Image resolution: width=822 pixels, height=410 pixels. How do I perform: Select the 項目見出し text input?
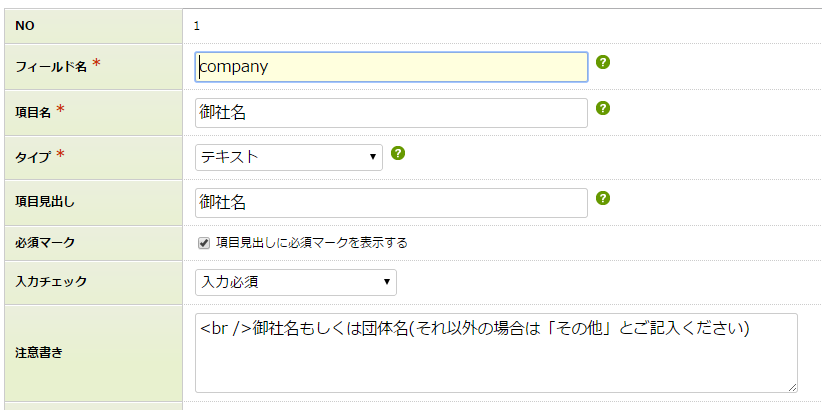tap(391, 203)
